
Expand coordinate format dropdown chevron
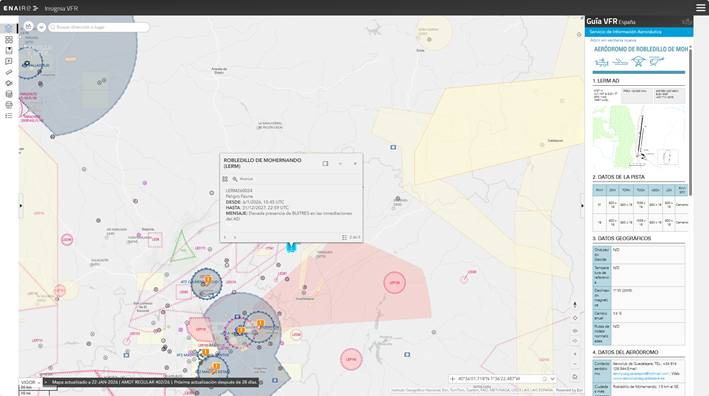tap(552, 379)
